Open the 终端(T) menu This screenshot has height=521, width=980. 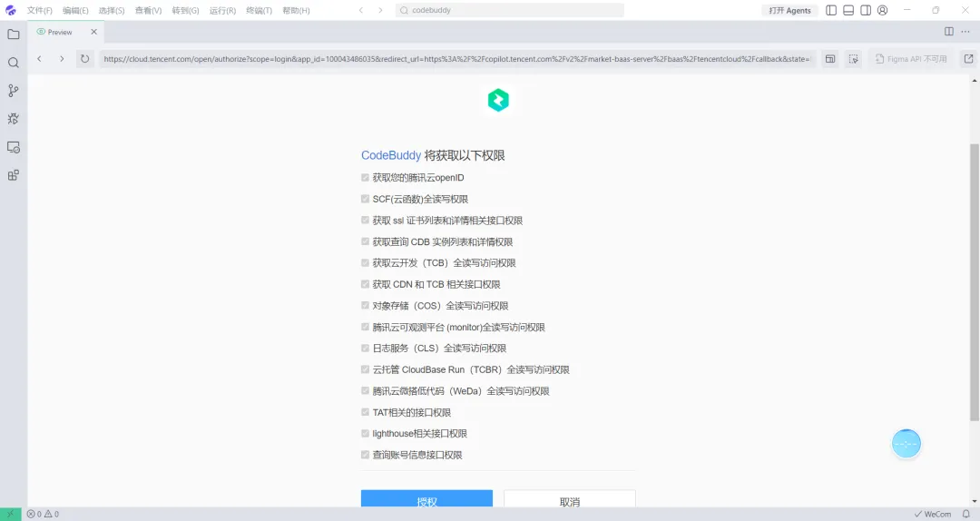259,11
